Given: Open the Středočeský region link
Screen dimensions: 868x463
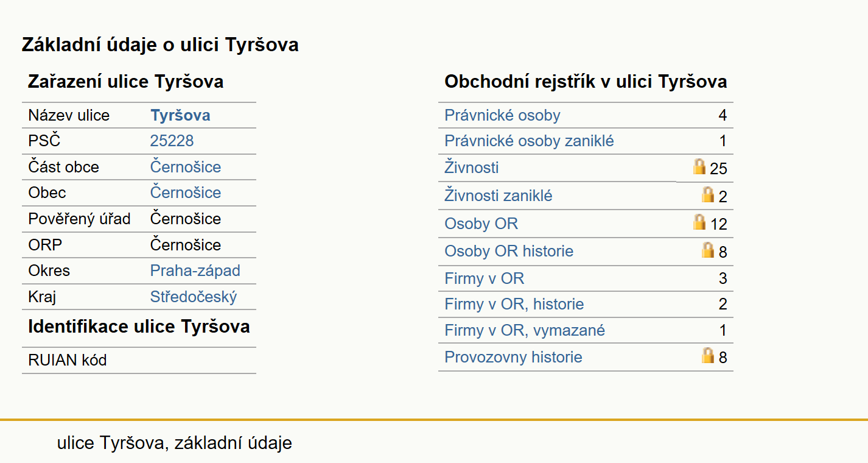Looking at the screenshot, I should (x=194, y=297).
